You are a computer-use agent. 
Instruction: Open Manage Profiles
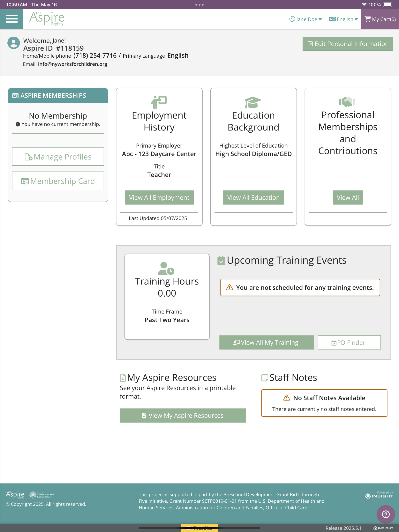point(58,157)
